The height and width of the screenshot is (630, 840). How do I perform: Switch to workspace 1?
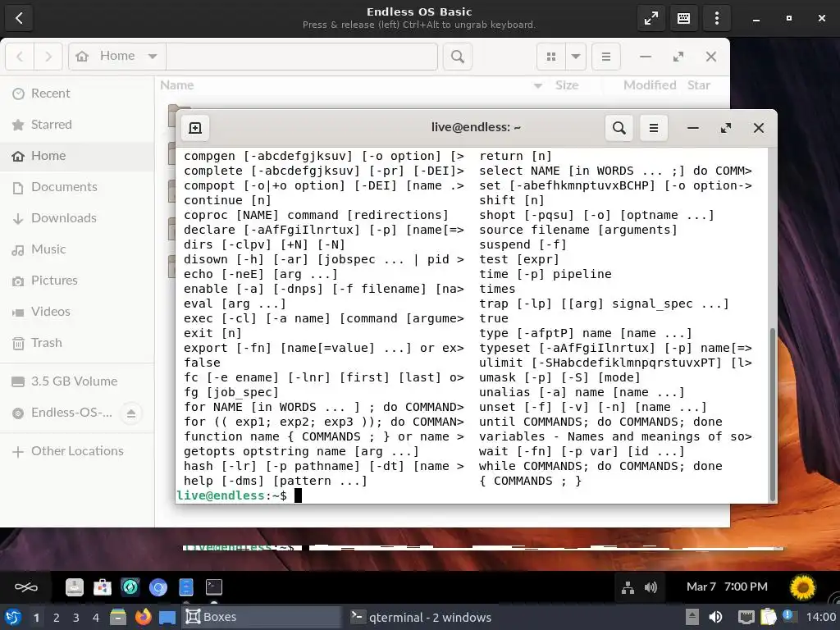pyautogui.click(x=36, y=618)
